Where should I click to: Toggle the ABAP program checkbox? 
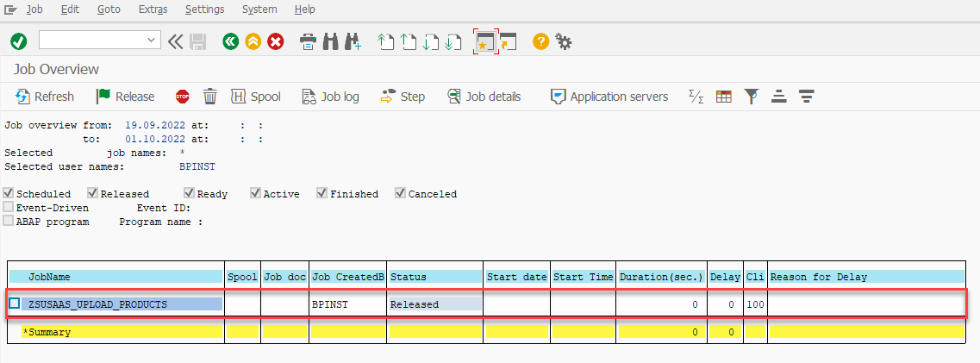click(x=9, y=221)
